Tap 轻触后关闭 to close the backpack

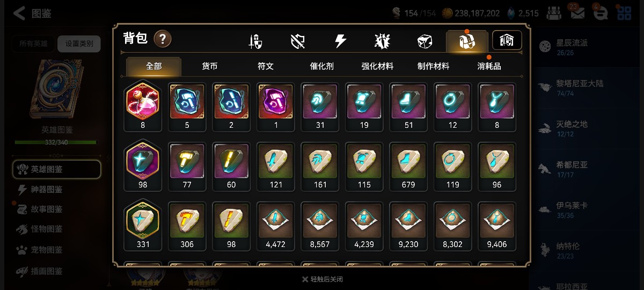(x=322, y=279)
